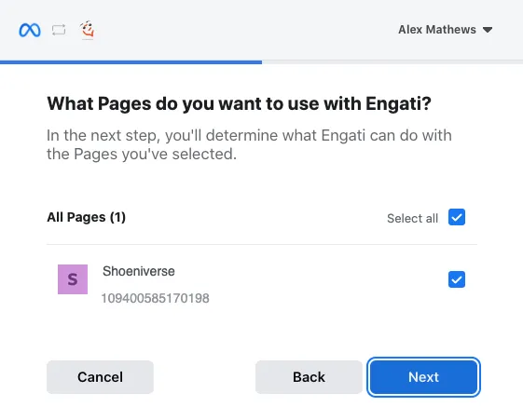Image resolution: width=523 pixels, height=420 pixels.
Task: Click the 'What Pages do you want' heading
Action: (240, 103)
